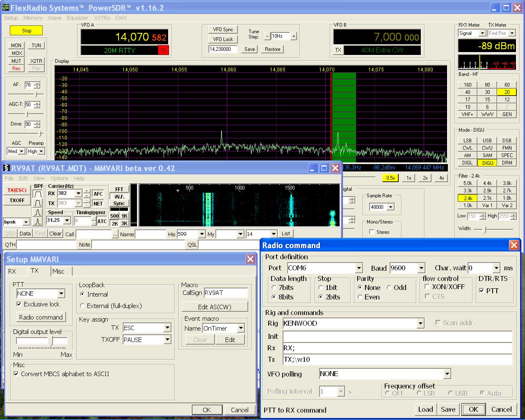This screenshot has width=525, height=420.
Task: Open the bpsk mode dropdown
Action: pos(26,222)
